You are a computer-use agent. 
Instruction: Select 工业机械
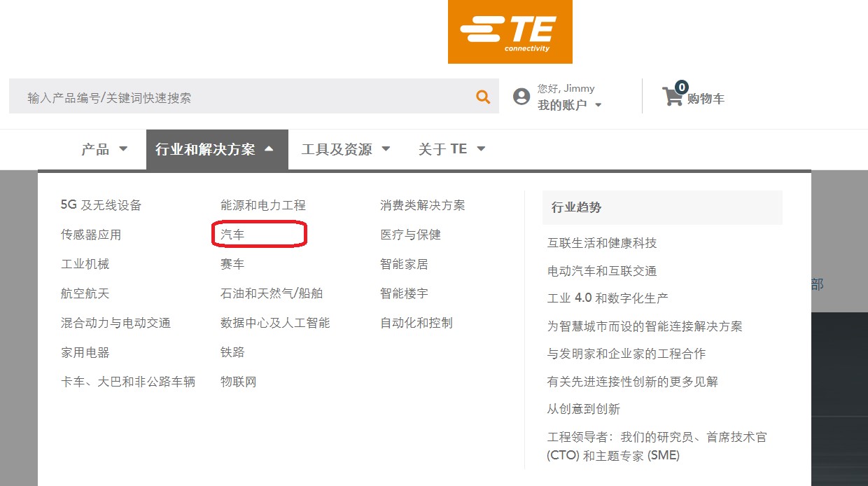click(x=85, y=264)
